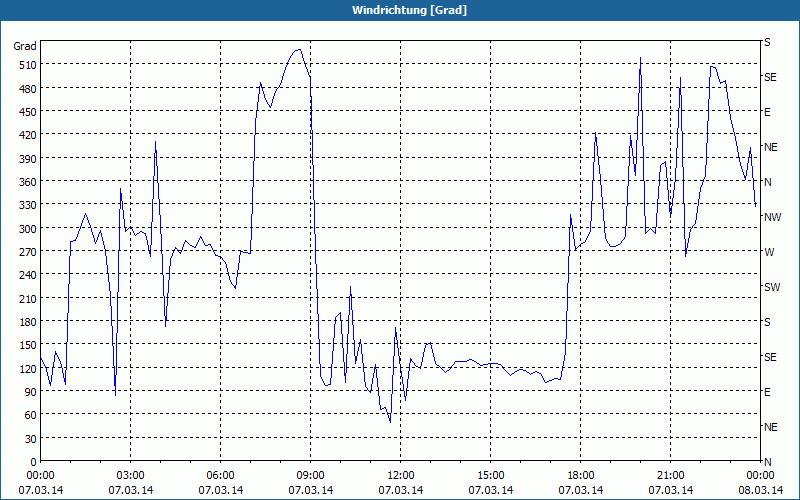Select the y-axis value "330"
The width and height of the screenshot is (800, 500).
point(28,205)
